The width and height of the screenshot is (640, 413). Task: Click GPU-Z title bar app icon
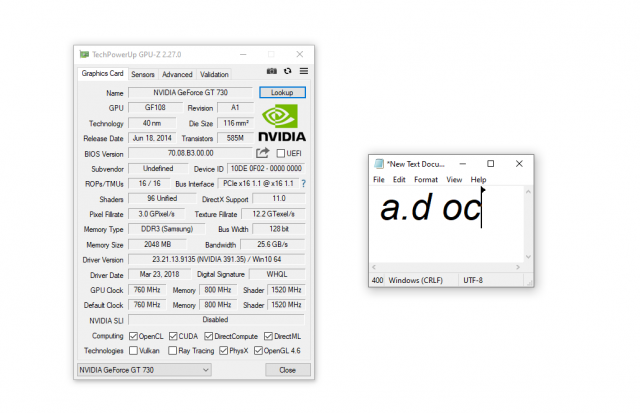coord(84,54)
